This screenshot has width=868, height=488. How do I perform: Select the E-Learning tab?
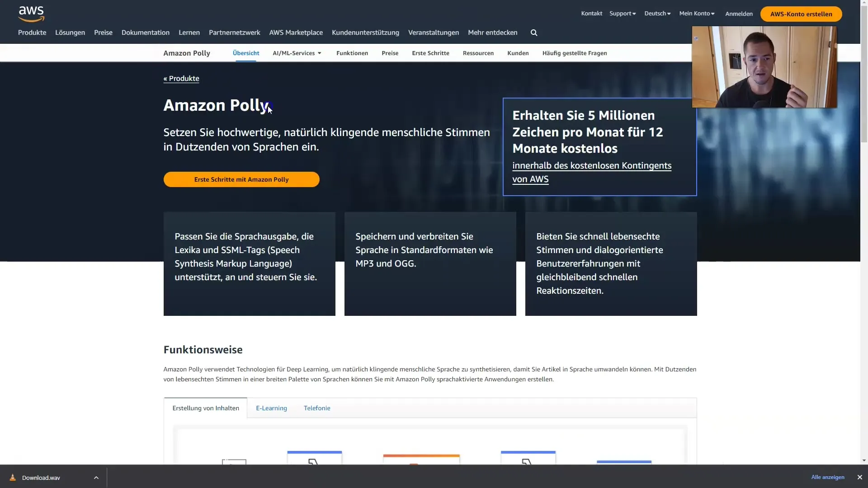[271, 408]
